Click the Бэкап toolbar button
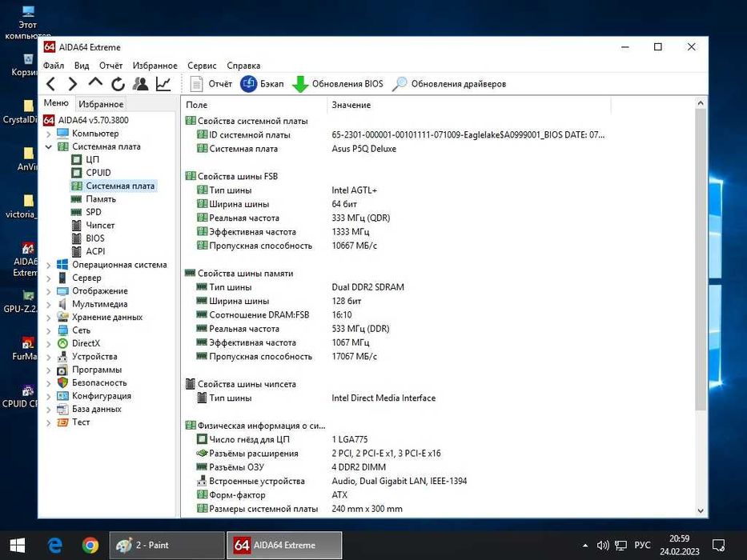747x560 pixels. (x=262, y=84)
